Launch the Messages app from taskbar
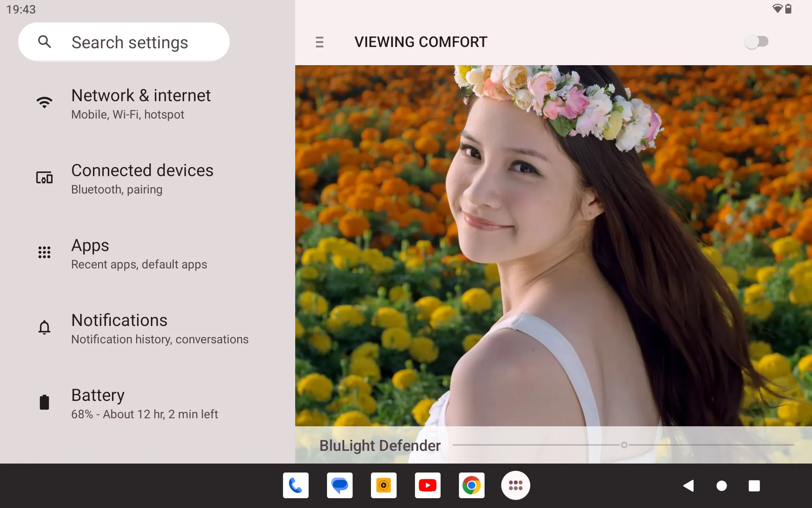This screenshot has width=812, height=508. coord(340,486)
